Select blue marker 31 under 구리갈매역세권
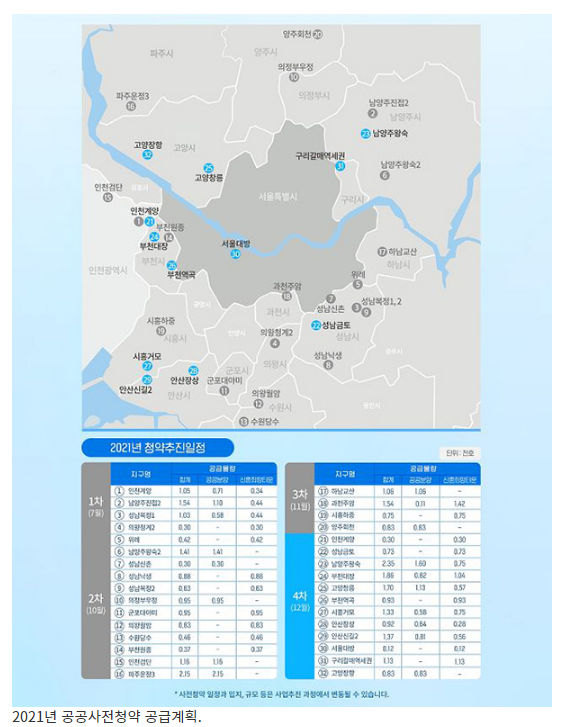This screenshot has width=562, height=727. tap(340, 166)
